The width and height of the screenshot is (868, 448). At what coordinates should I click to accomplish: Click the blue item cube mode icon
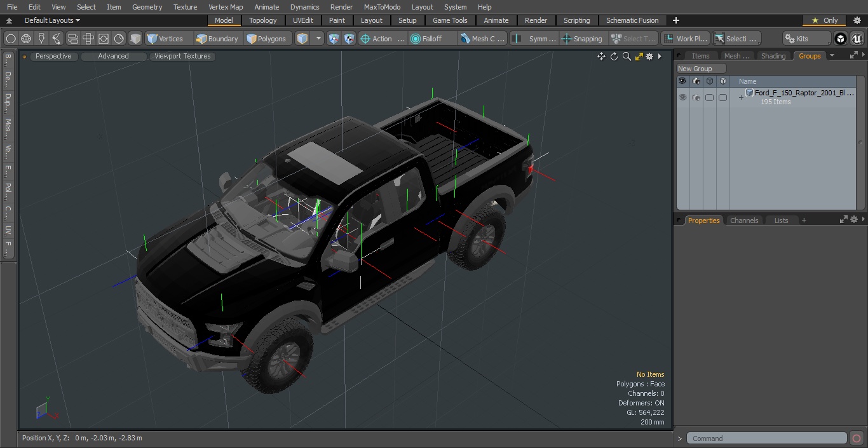coord(303,39)
